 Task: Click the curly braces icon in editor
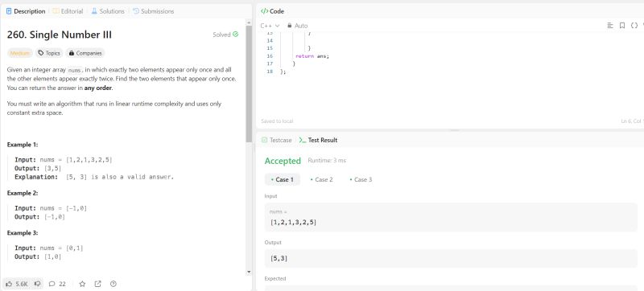[634, 26]
